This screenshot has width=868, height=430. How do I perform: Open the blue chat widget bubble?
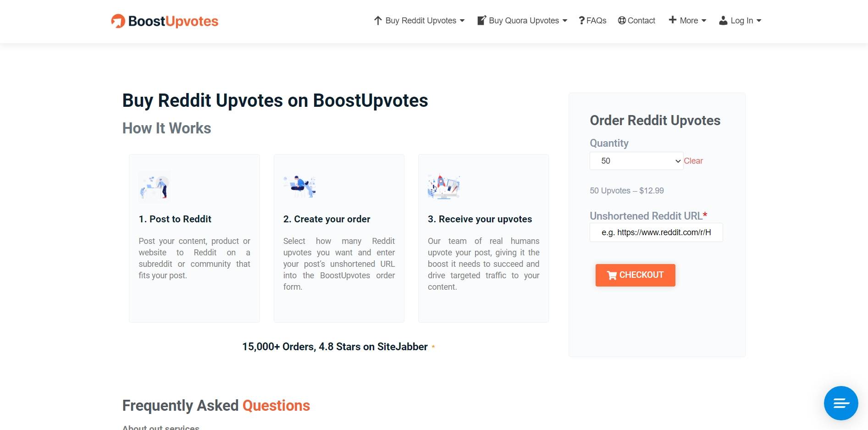pos(841,403)
